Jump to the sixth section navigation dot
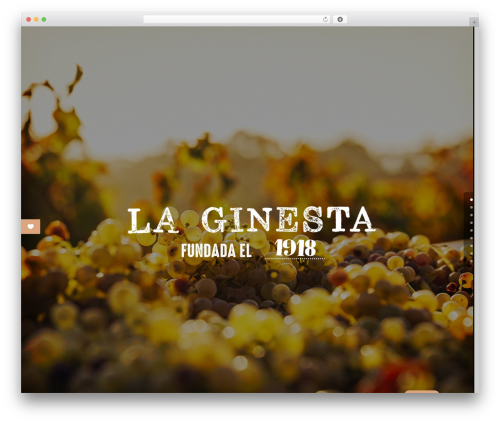This screenshot has height=423, width=500. (x=471, y=238)
